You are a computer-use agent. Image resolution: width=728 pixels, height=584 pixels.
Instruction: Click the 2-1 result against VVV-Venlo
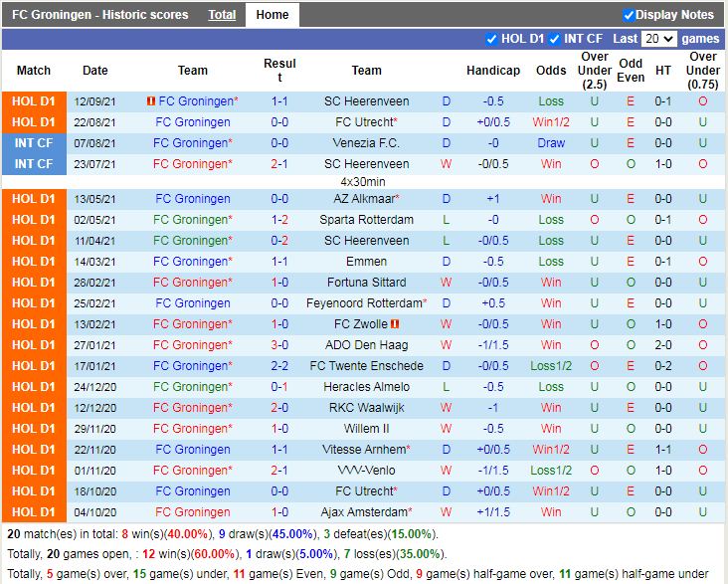click(279, 471)
